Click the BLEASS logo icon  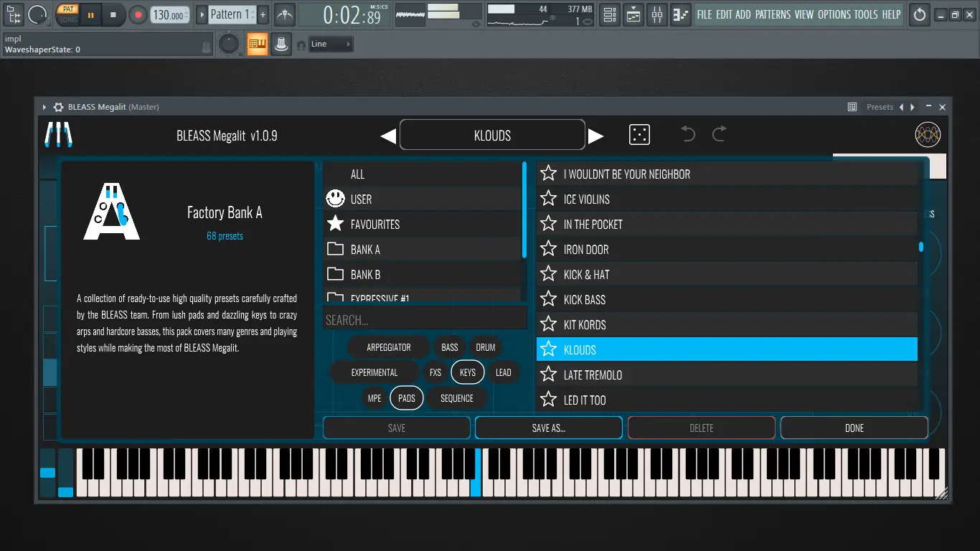coord(59,135)
